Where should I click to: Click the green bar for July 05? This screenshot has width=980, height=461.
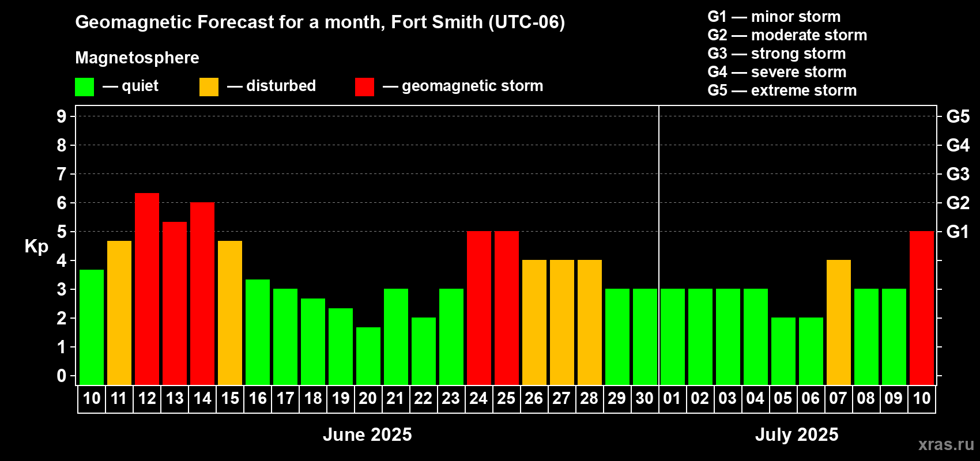(783, 351)
